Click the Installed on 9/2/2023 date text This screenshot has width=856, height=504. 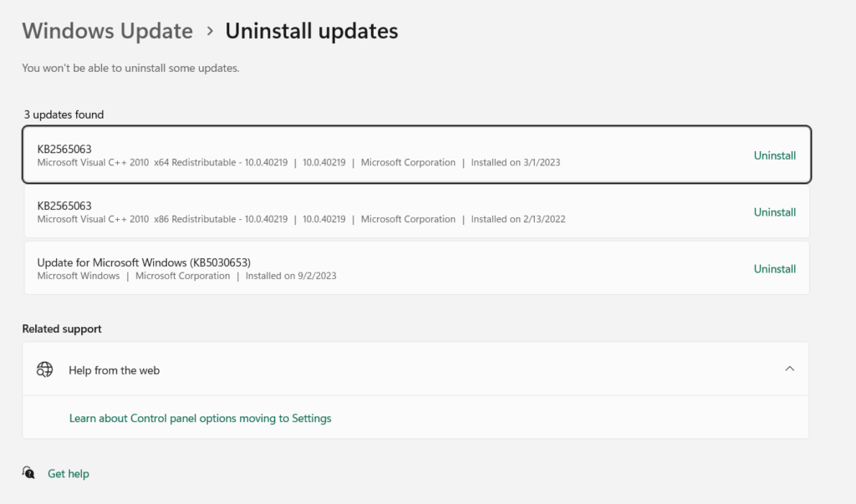[x=290, y=276]
